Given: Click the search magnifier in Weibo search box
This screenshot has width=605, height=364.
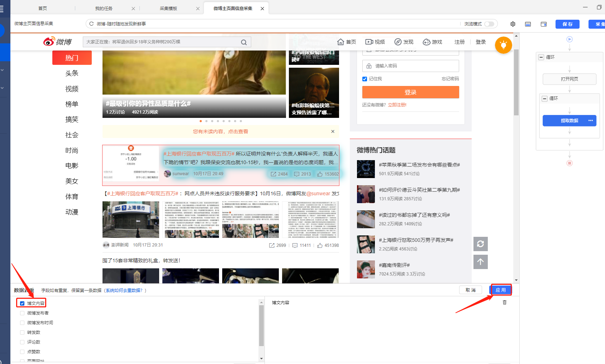Looking at the screenshot, I should pos(244,42).
